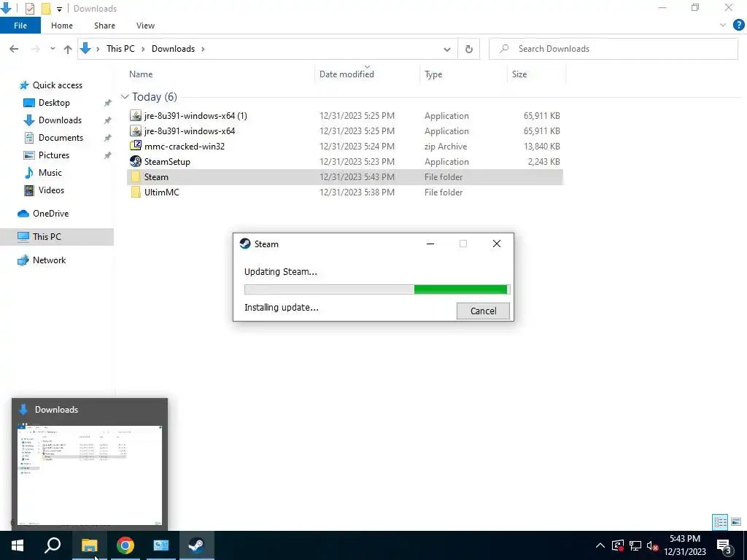Open Explorer Help question mark icon
Viewport: 747px width, 560px height.
(738, 26)
